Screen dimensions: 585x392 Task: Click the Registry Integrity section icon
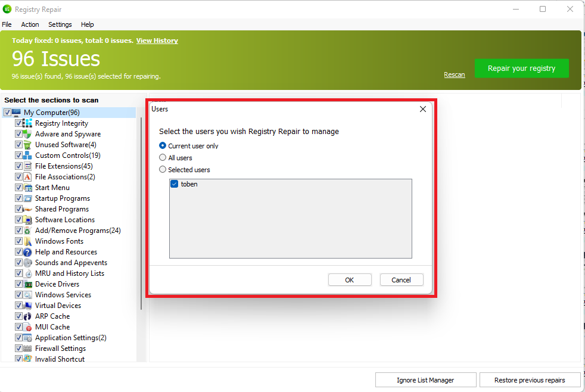coord(27,123)
